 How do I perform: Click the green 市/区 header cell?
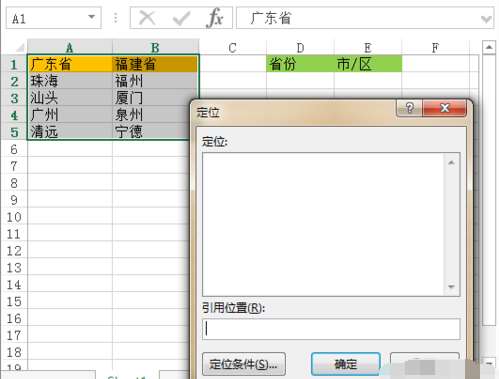368,64
